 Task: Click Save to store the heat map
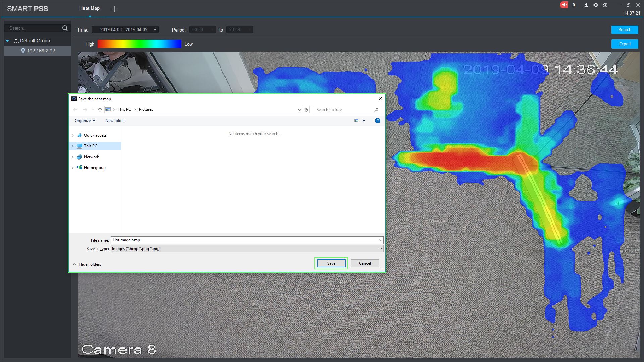point(331,263)
